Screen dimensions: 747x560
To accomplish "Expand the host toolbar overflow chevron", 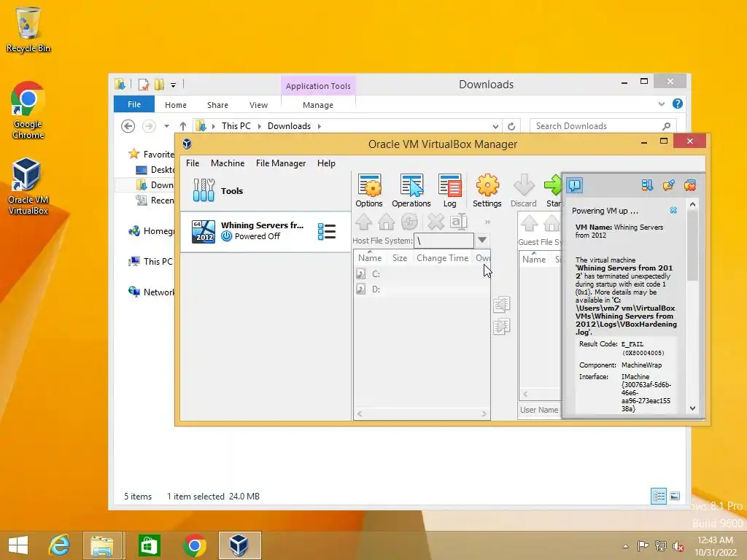I will point(487,222).
